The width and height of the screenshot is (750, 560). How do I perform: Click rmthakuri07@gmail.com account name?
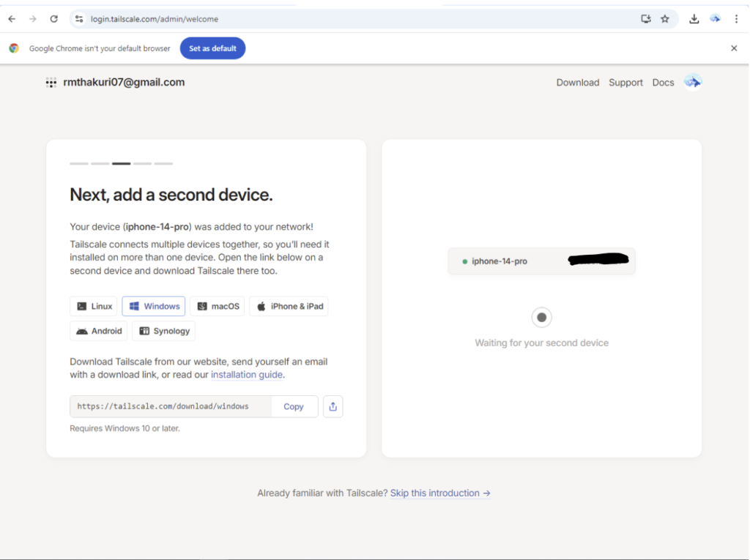pos(124,82)
